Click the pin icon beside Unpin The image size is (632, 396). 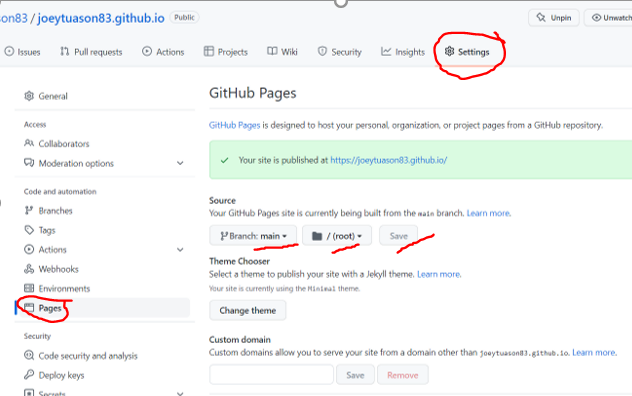coord(541,18)
